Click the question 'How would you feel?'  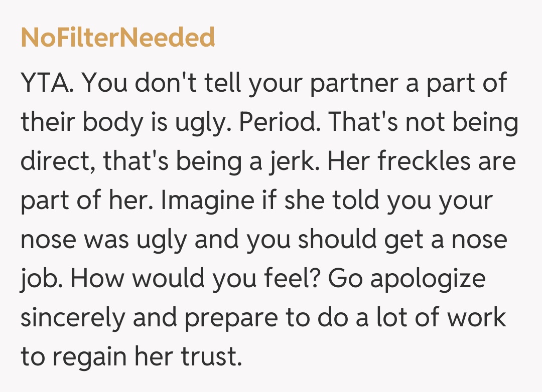(196, 279)
